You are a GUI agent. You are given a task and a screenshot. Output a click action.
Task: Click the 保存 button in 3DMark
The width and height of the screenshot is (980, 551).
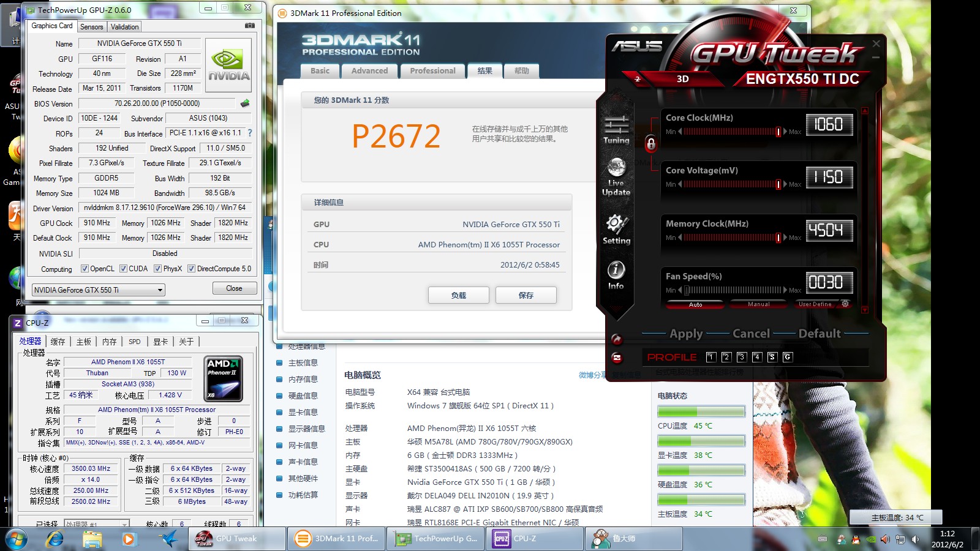click(x=526, y=295)
